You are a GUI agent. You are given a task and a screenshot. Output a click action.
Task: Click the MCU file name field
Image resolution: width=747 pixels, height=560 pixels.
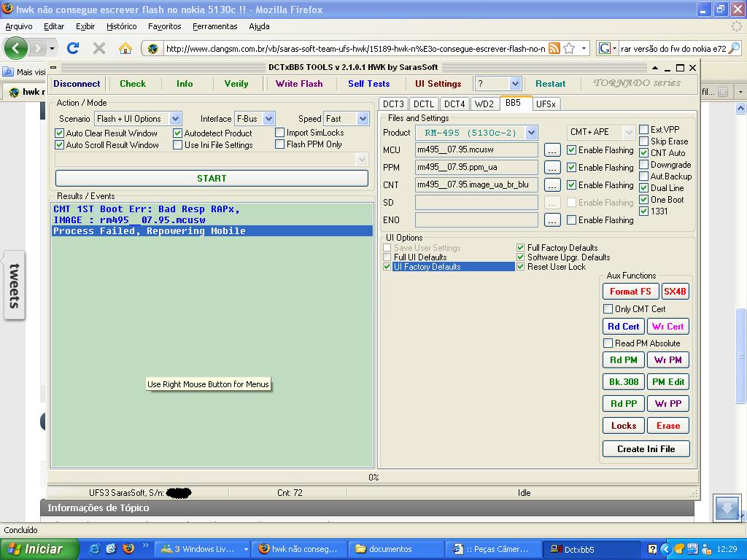(476, 150)
